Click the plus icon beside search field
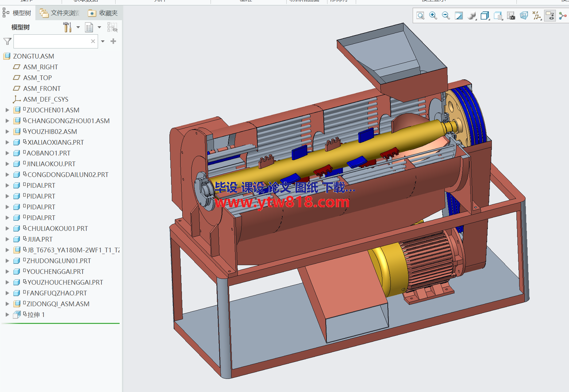Image resolution: width=569 pixels, height=392 pixels. point(113,41)
